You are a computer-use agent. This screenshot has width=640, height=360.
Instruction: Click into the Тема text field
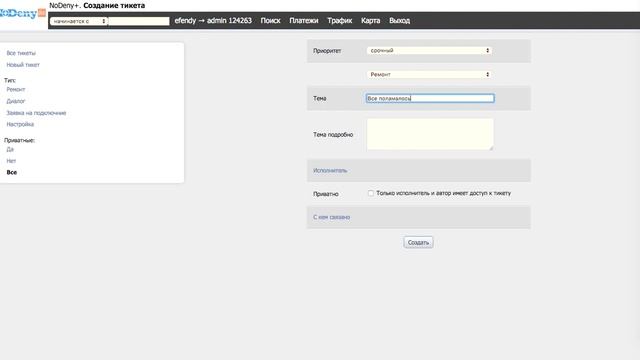(x=430, y=98)
